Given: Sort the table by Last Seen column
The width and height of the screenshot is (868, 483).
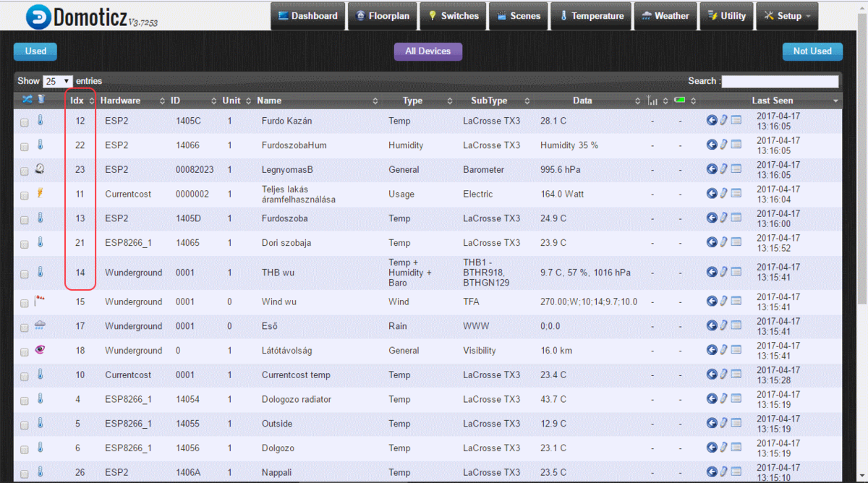Looking at the screenshot, I should [772, 101].
